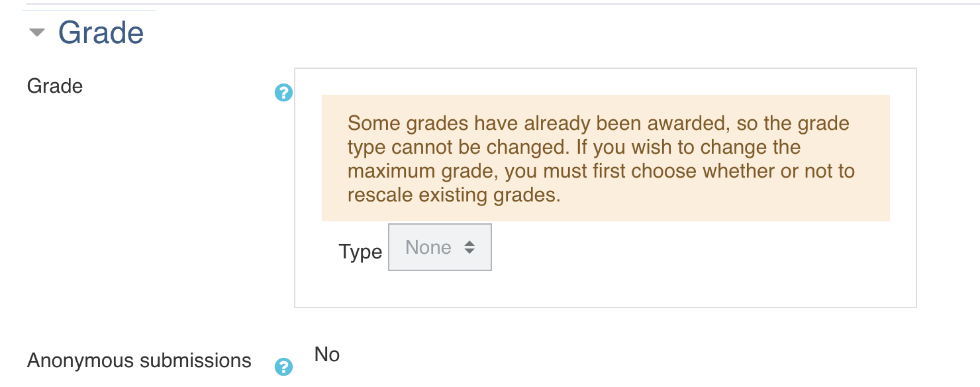Click the question mark near the No value
The image size is (980, 387).
pos(283,366)
